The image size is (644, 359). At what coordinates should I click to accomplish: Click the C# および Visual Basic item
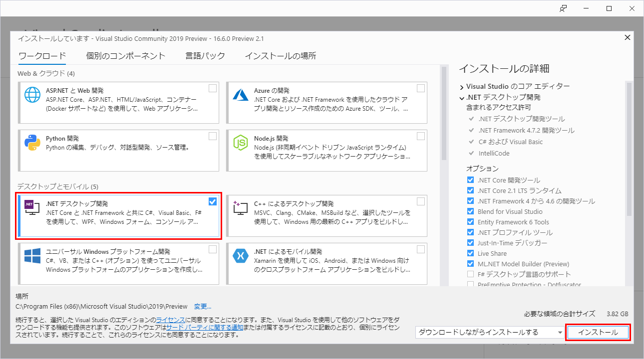510,142
